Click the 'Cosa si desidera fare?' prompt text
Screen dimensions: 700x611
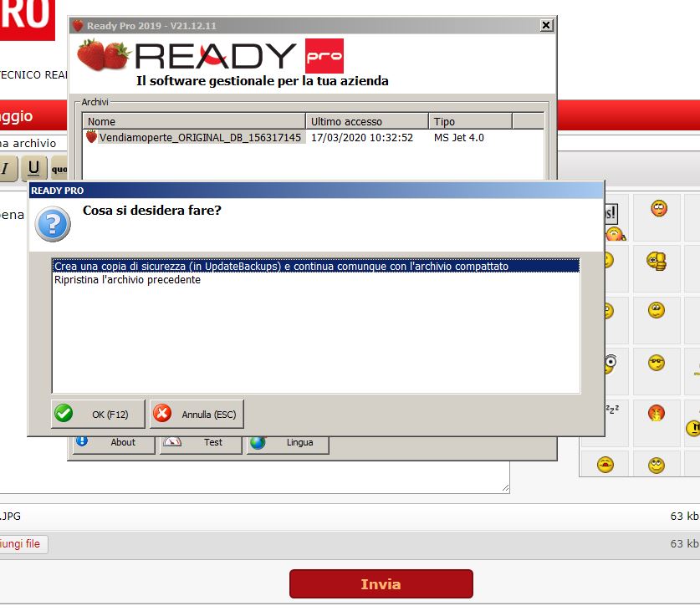point(151,210)
